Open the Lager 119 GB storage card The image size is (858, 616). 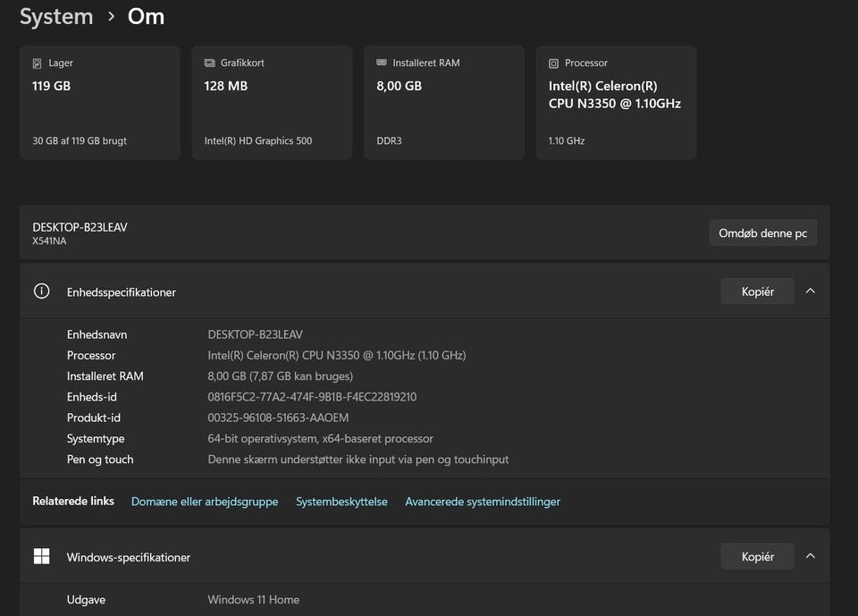click(x=100, y=103)
